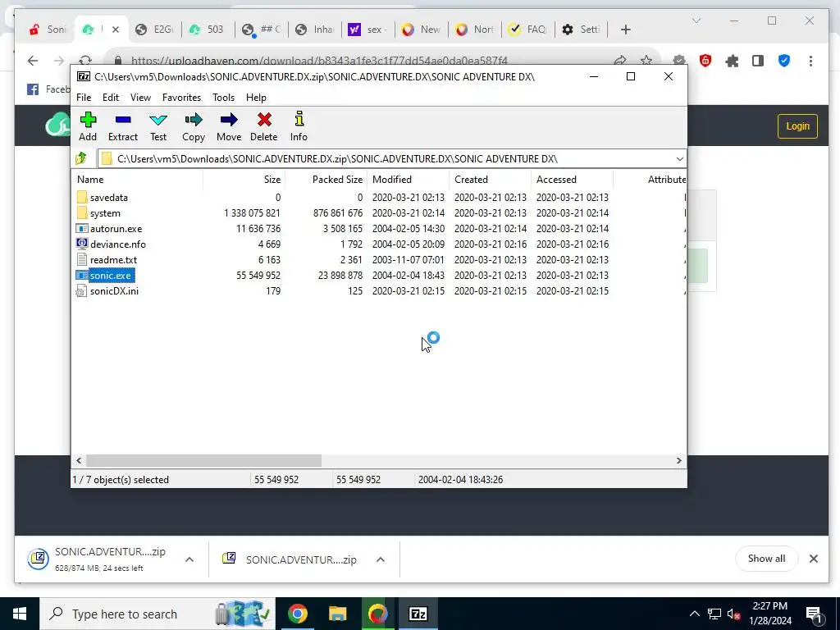Open the notification center icon

pos(815,614)
